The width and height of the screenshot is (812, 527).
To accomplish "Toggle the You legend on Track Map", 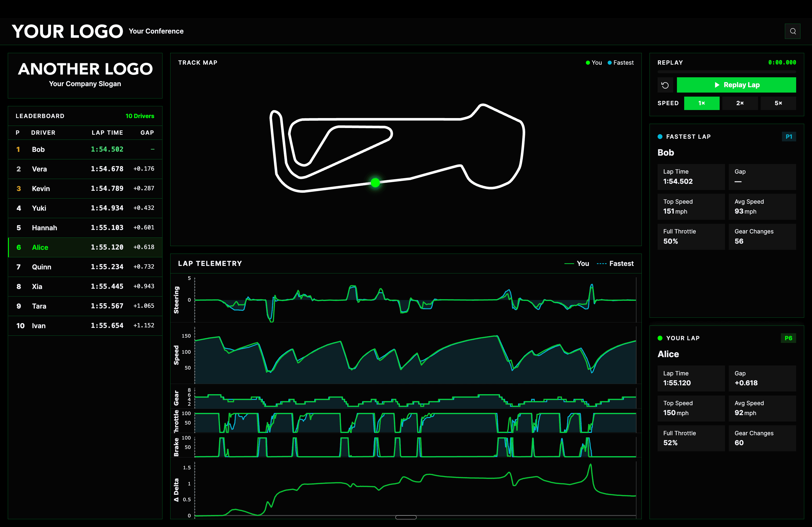I will click(594, 62).
